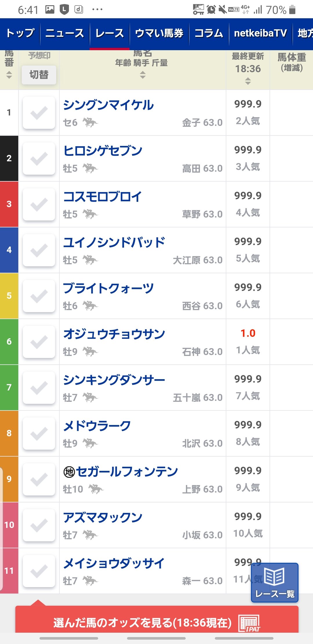Click the silks icon for メドウラーク
This screenshot has width=313, height=644.
coord(90,443)
